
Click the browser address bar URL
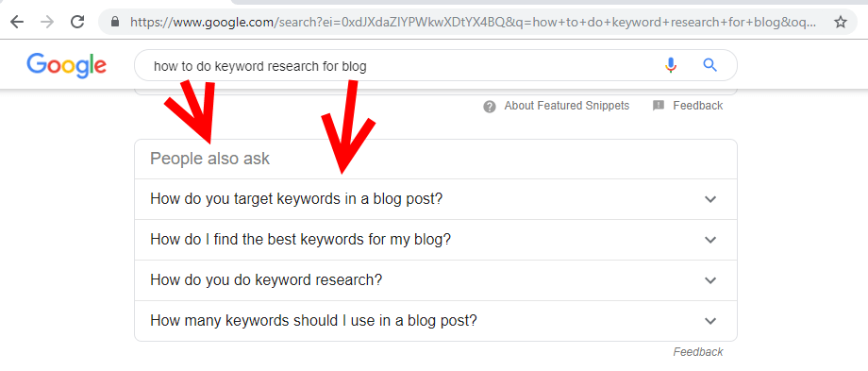point(472,22)
